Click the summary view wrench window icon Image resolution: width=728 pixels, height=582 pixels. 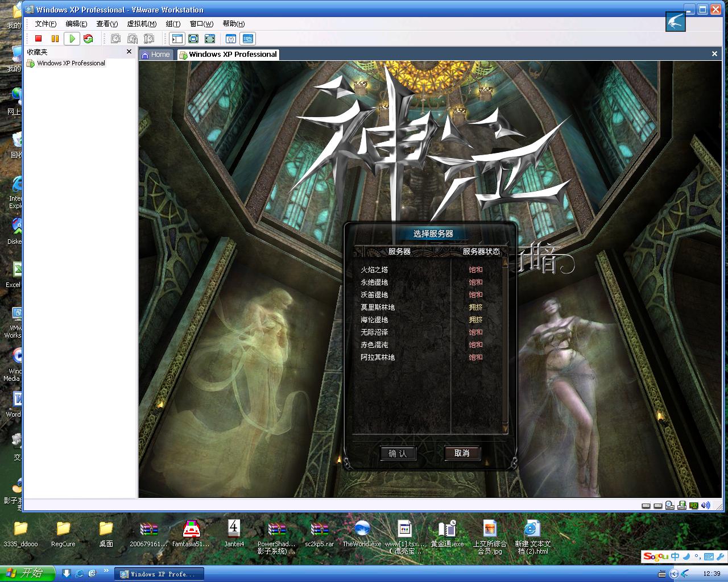pos(231,39)
